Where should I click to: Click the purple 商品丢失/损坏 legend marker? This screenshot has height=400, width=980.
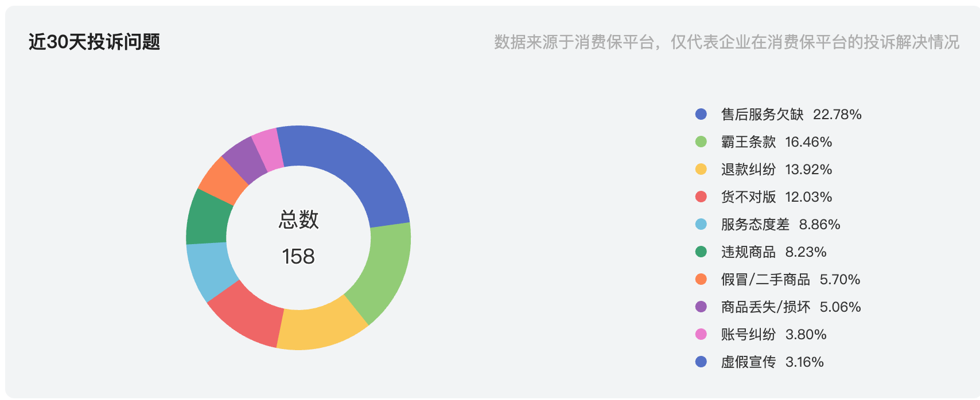701,307
